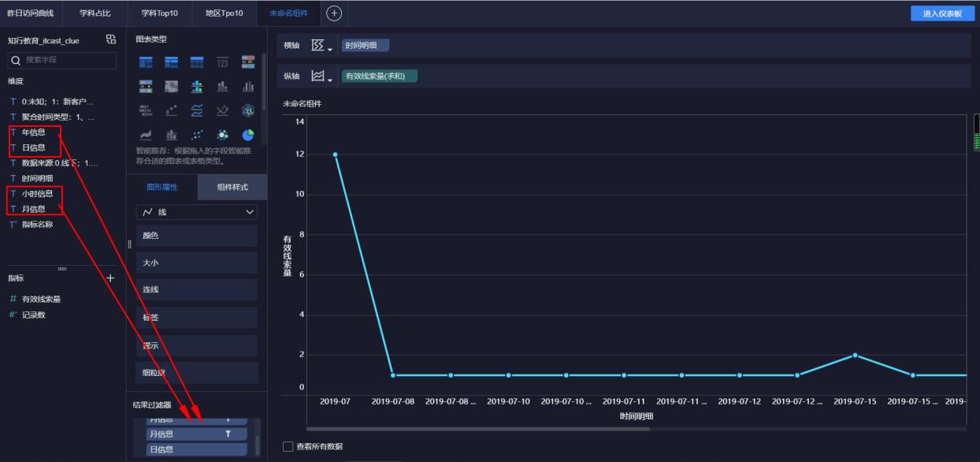
Task: Select the 记录数 indicator field
Action: 33,315
